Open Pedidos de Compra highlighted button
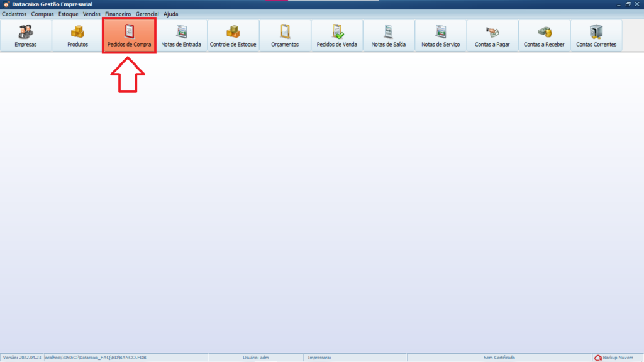 click(129, 36)
